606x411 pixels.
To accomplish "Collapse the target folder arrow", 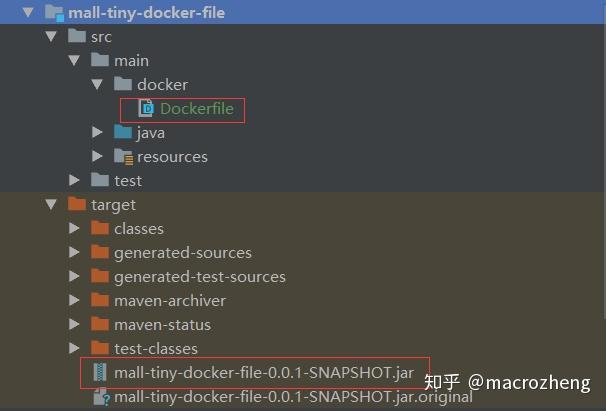I will coord(51,204).
